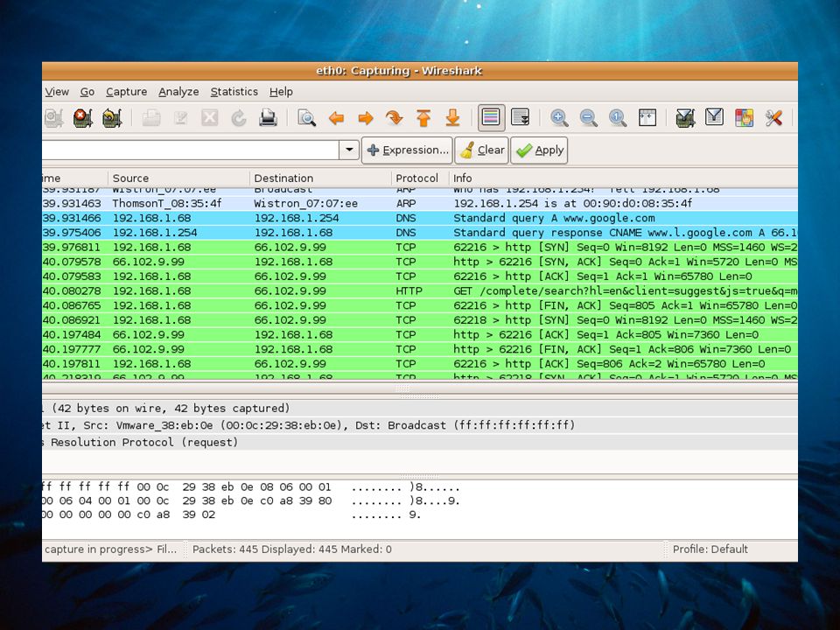The height and width of the screenshot is (630, 840).
Task: Open the display filters dialog
Action: pos(715,118)
